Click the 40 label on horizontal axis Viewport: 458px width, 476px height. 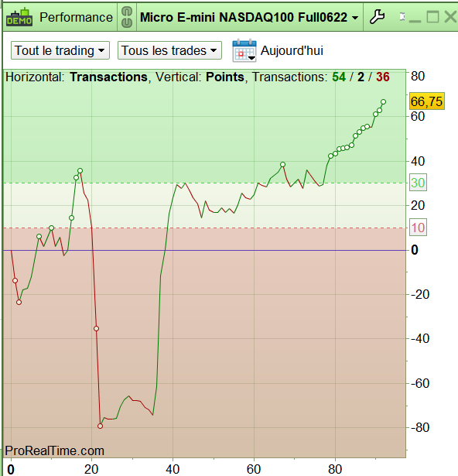pos(173,469)
